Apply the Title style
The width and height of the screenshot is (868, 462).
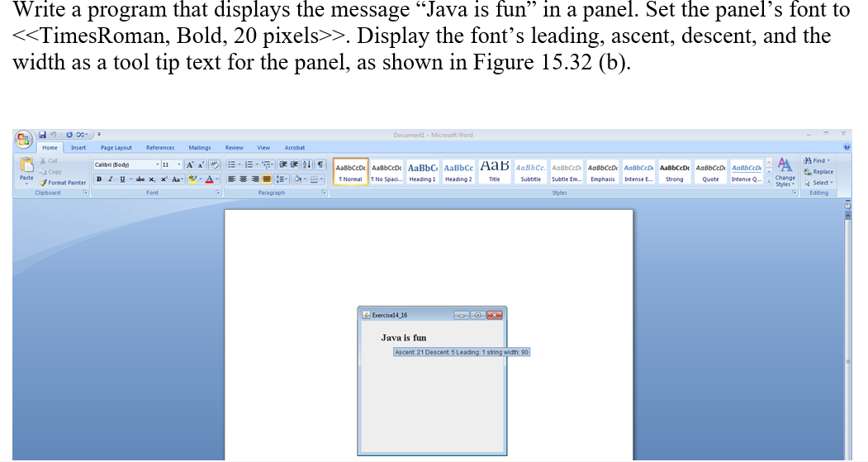tap(495, 172)
